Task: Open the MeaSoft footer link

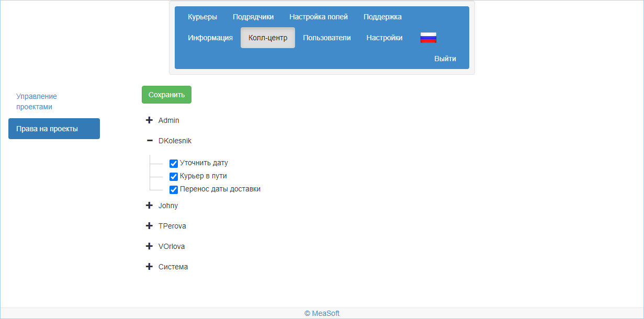Action: pos(322,313)
